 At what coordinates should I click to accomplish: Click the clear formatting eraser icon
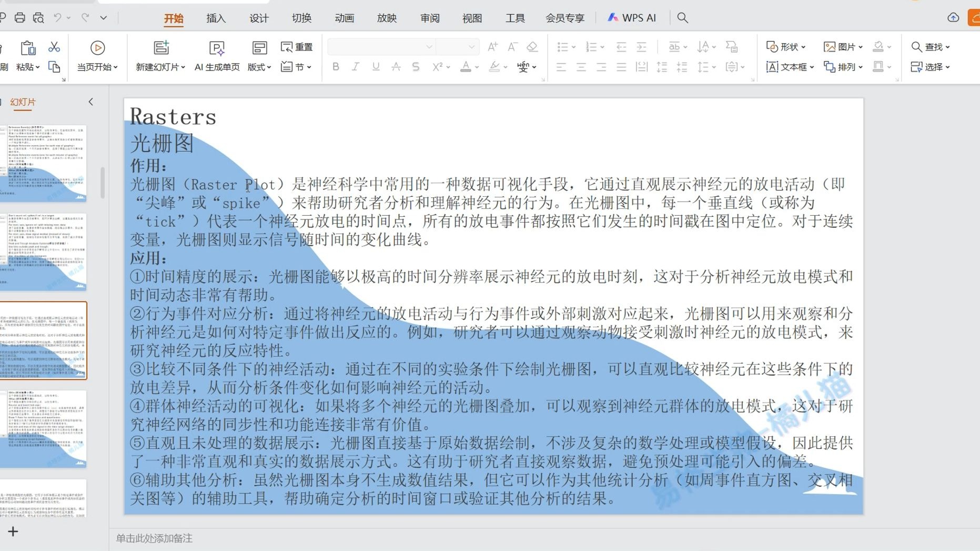point(532,47)
